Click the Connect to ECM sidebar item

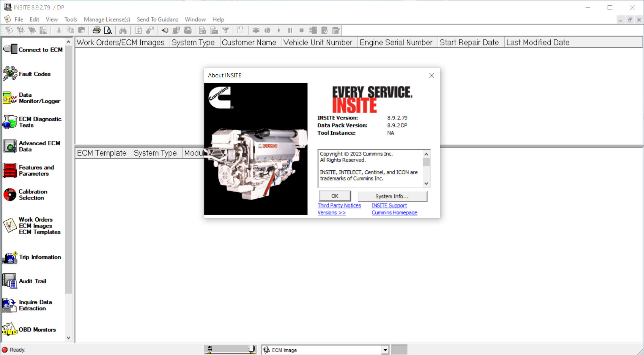pos(33,50)
